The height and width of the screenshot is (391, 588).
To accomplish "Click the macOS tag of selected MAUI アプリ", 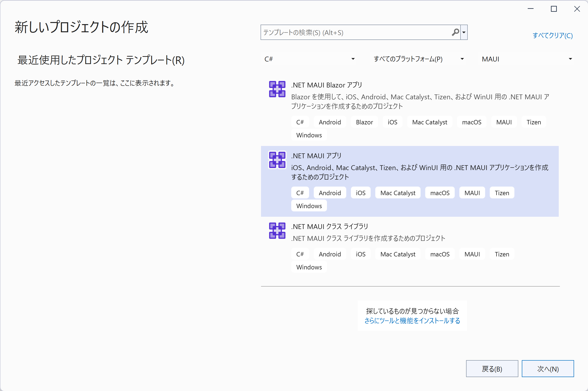I will click(440, 193).
